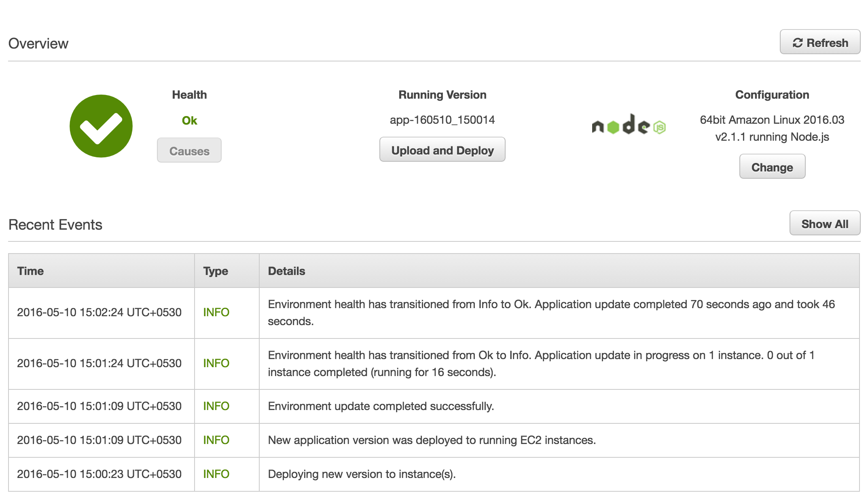Click the Recent Events section heading
868x499 pixels.
pyautogui.click(x=55, y=225)
